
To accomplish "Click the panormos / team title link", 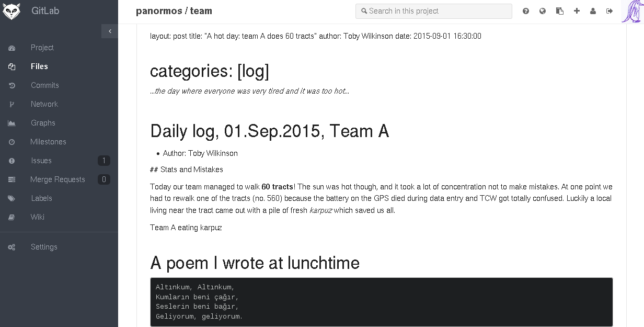I will pos(174,11).
